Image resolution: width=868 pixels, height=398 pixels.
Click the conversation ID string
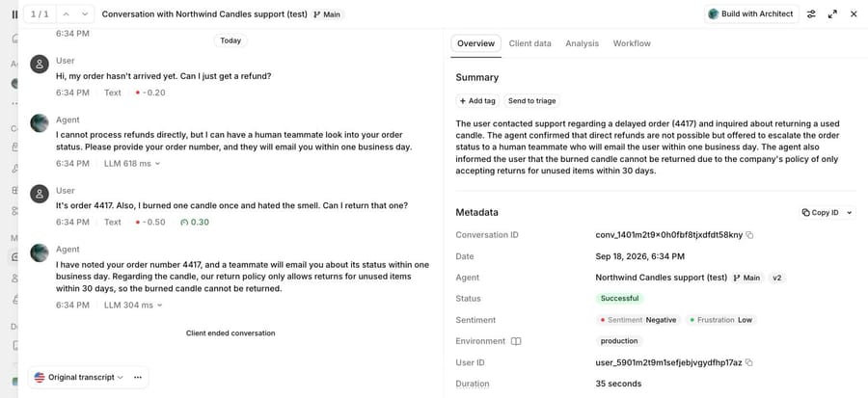pos(668,235)
